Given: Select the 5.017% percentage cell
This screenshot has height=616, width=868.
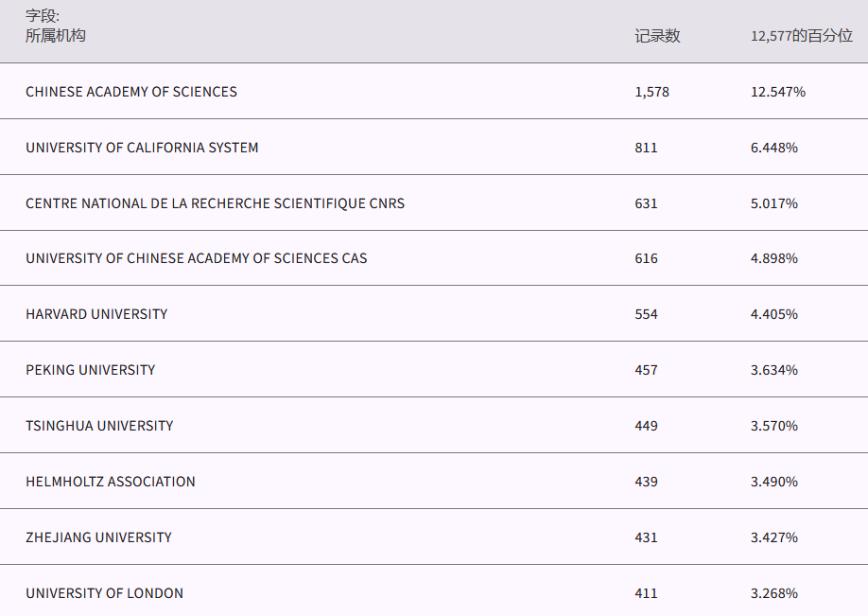Looking at the screenshot, I should coord(773,203).
